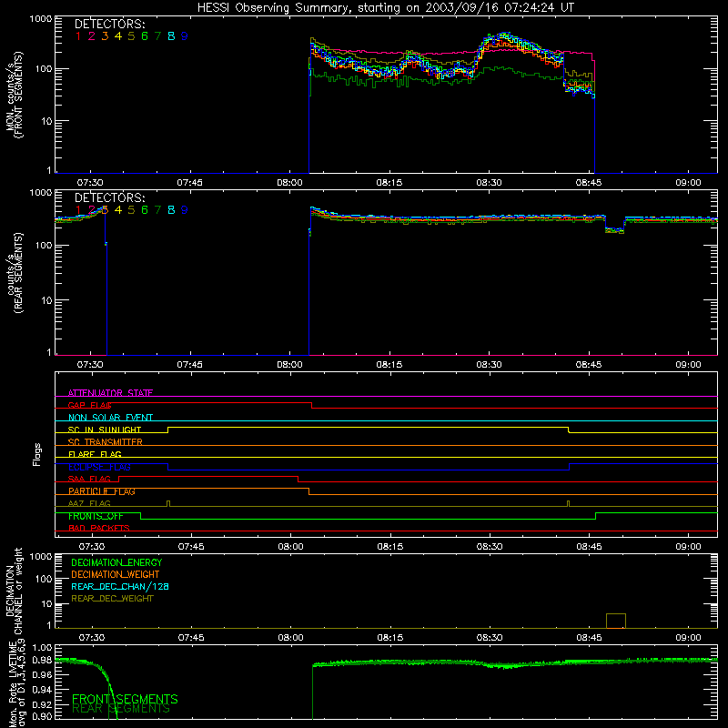Screen dimensions: 728x728
Task: Click the FLARE_FLAG label
Action: pos(95,454)
